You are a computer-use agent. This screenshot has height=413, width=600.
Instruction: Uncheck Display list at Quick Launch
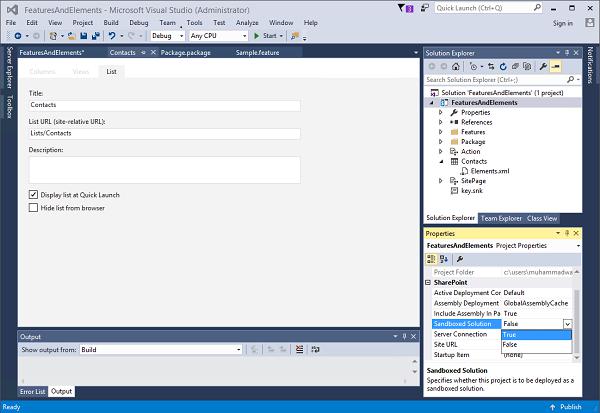coord(33,195)
